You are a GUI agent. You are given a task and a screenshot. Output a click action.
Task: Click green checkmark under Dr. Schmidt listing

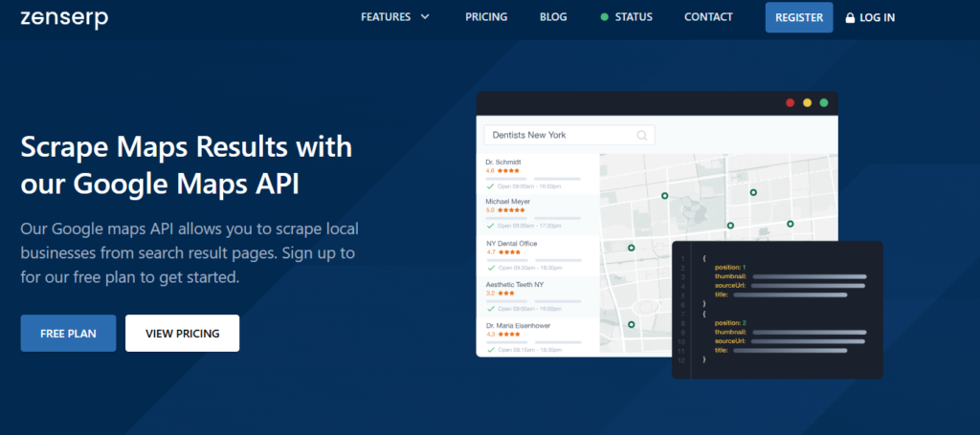point(490,186)
